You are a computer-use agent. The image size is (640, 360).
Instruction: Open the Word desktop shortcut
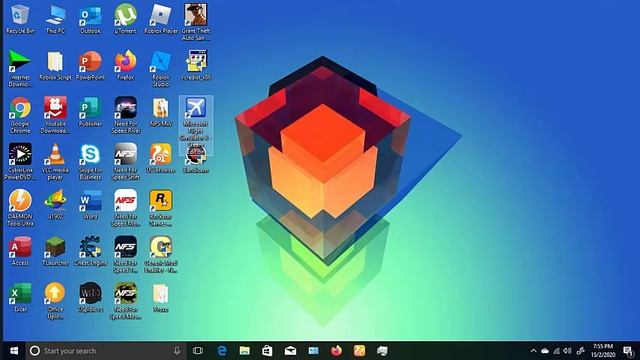tap(90, 205)
